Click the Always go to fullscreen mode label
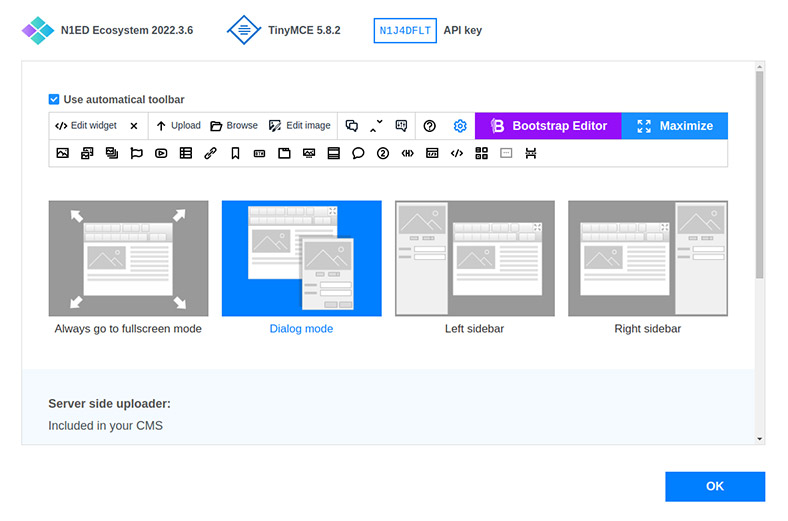The image size is (788, 521). [128, 329]
